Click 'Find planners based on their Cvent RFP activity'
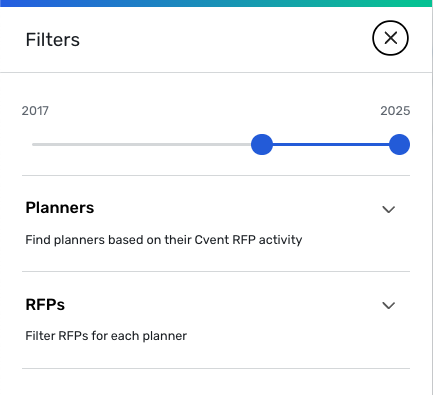Screen dimensions: 433x395 coord(164,240)
